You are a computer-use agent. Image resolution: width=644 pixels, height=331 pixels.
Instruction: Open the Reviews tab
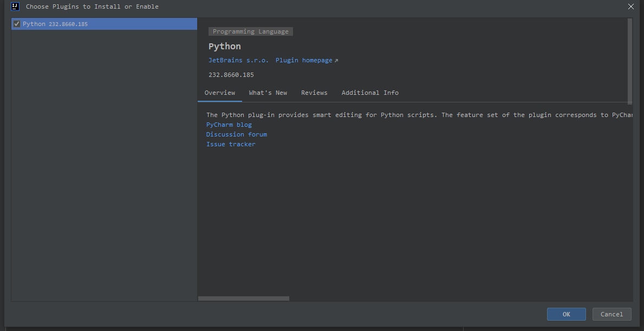pos(314,93)
